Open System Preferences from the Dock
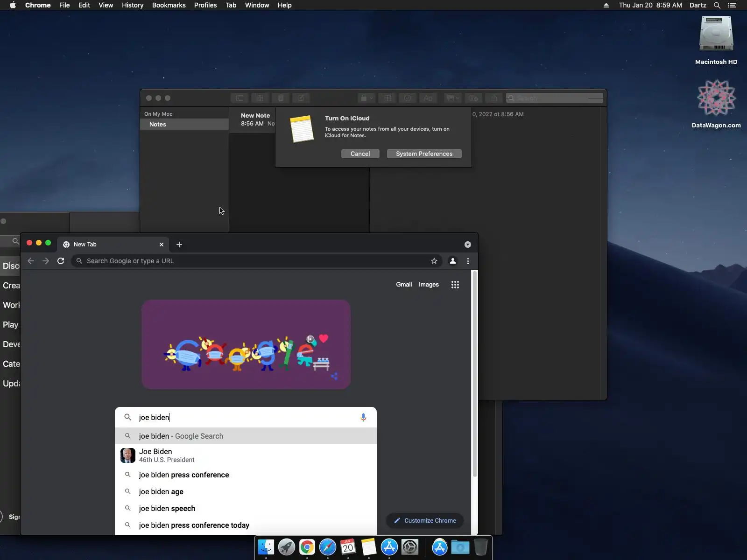The height and width of the screenshot is (560, 747). point(410,547)
